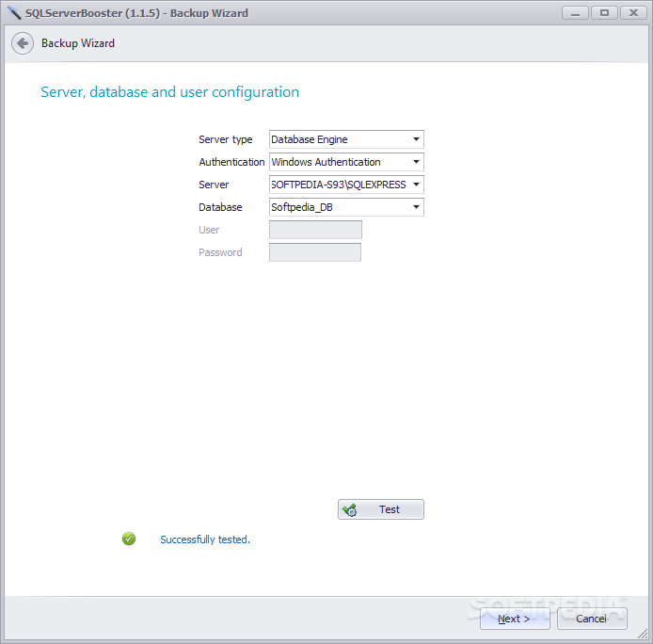Image resolution: width=653 pixels, height=644 pixels.
Task: Click the 'Server' label
Action: (x=214, y=185)
